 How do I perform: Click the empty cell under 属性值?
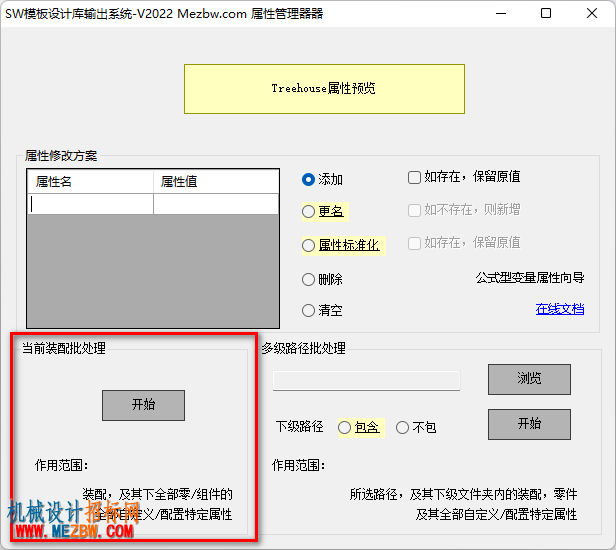pyautogui.click(x=216, y=204)
